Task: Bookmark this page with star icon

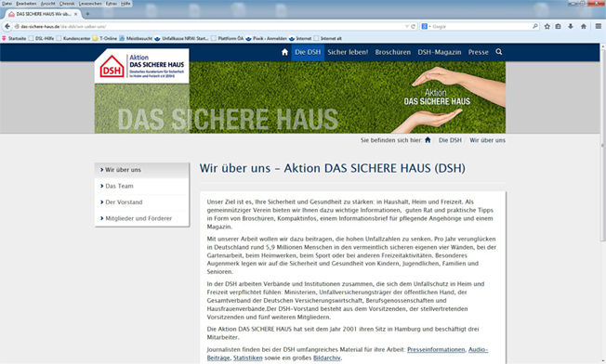Action: (x=547, y=26)
